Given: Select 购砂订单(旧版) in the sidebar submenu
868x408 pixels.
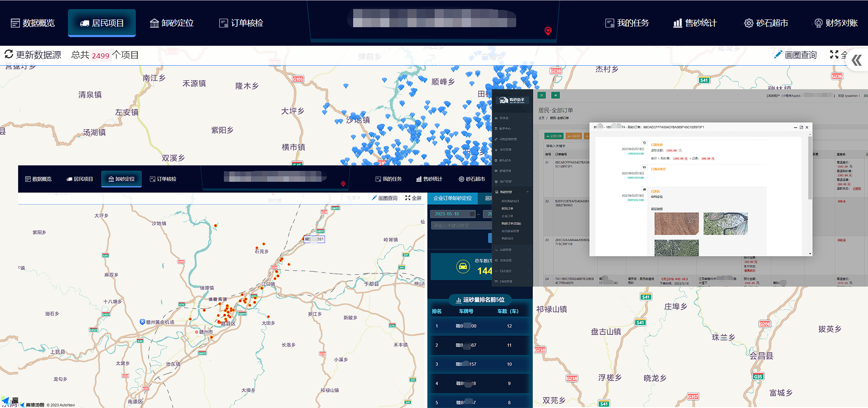Looking at the screenshot, I should click(511, 223).
